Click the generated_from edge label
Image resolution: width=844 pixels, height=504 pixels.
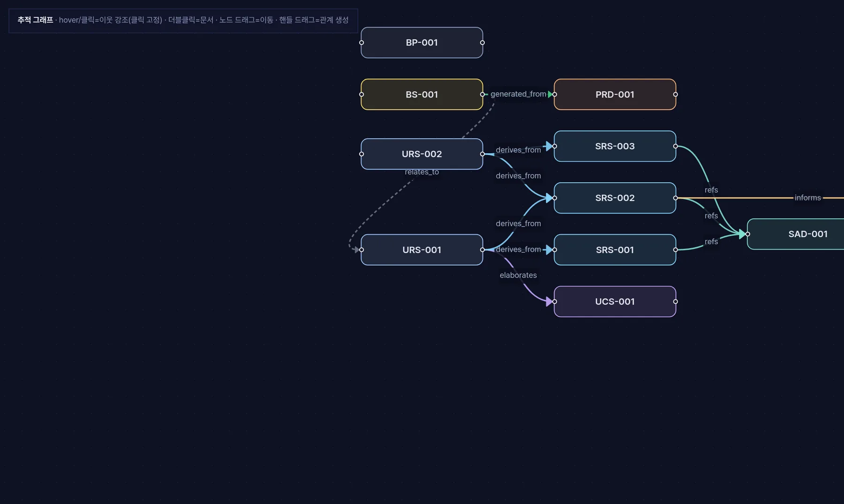coord(518,94)
